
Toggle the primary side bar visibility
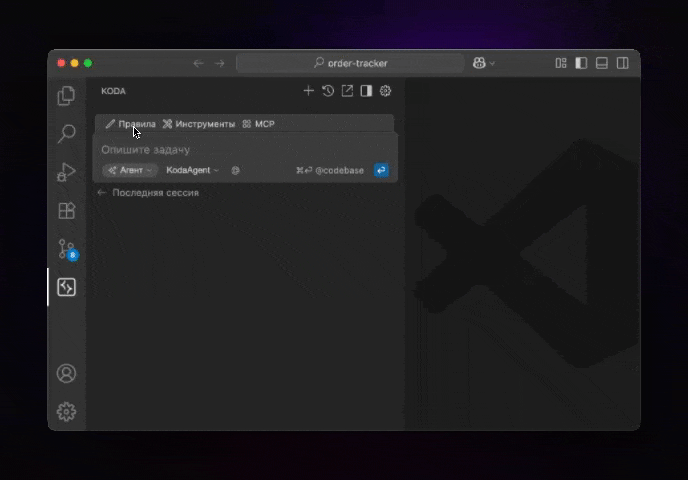581,63
